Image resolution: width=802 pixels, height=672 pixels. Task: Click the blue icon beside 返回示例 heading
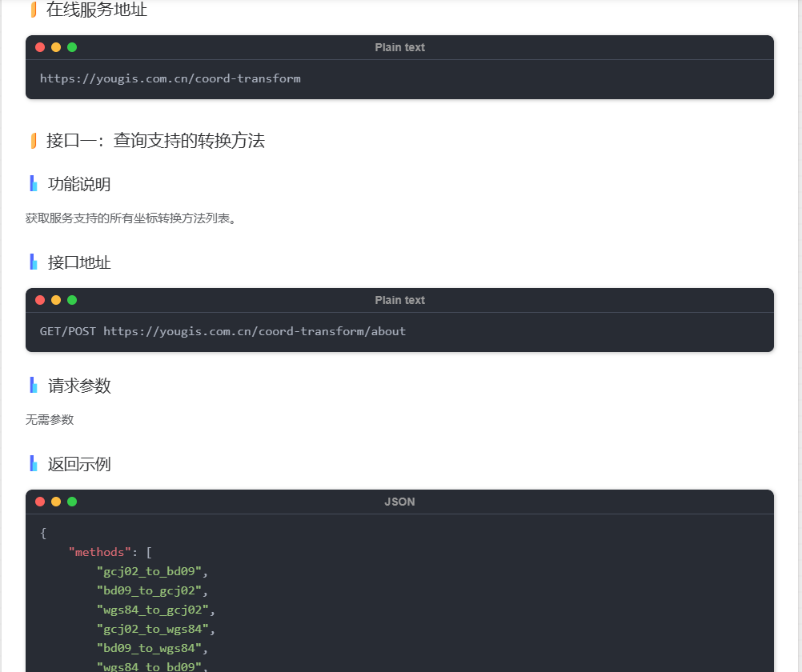[31, 463]
